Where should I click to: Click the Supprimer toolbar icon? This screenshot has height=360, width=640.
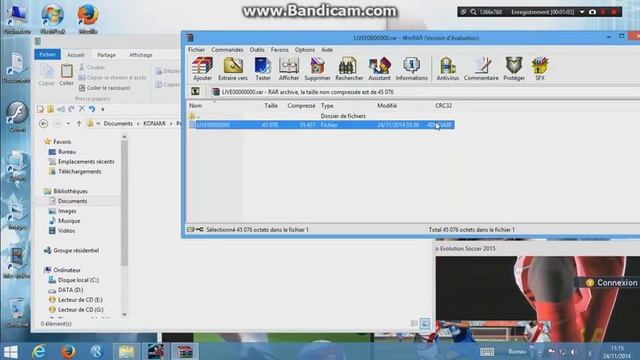click(317, 69)
